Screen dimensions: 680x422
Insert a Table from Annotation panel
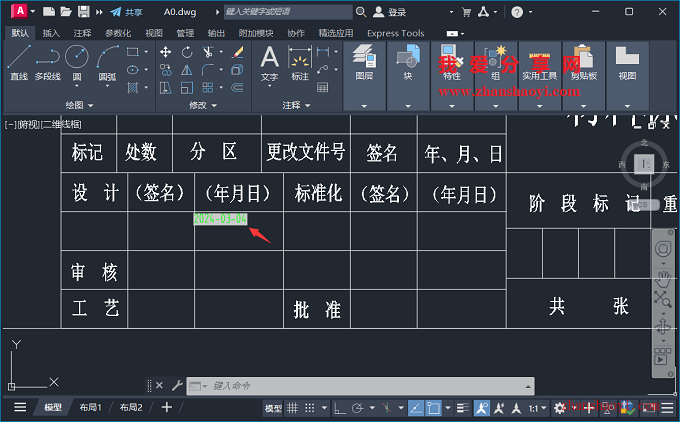323,88
